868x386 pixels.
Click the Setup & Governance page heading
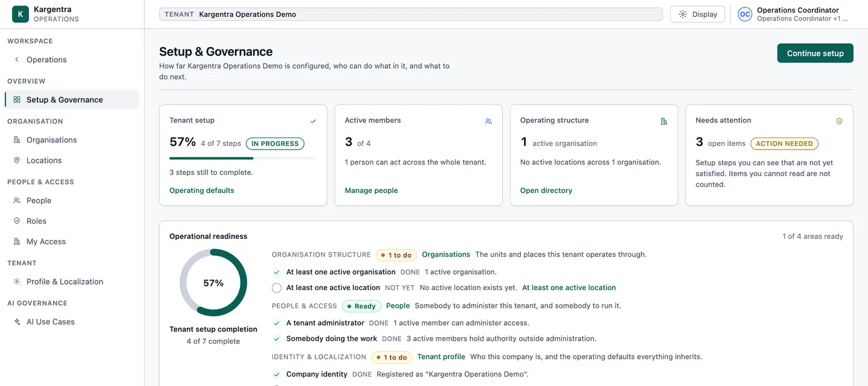pos(216,52)
